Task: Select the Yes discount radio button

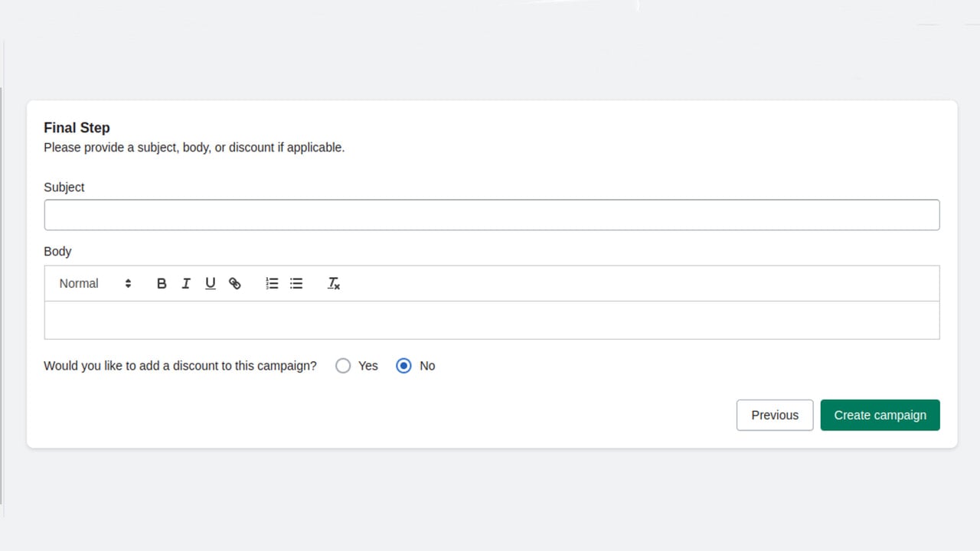Action: pos(343,366)
